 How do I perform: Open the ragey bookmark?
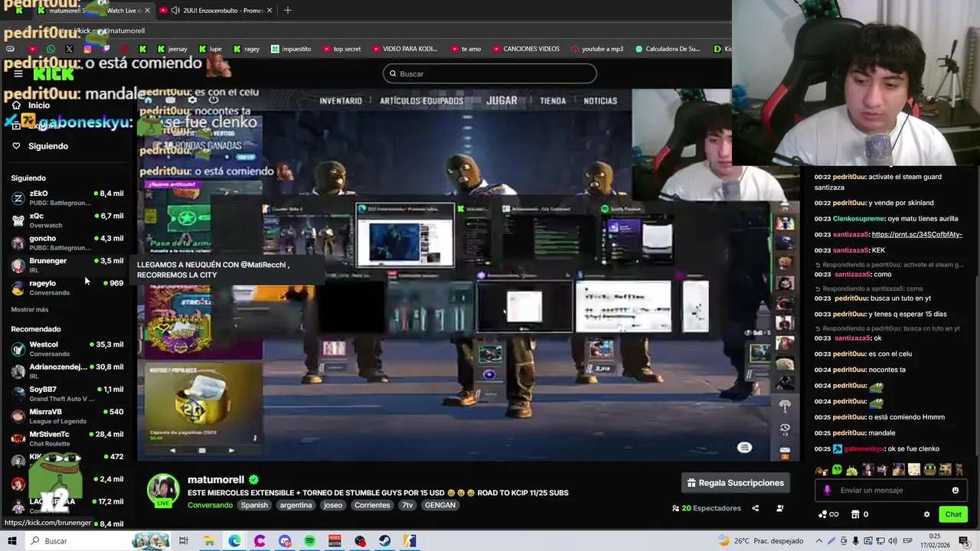246,49
